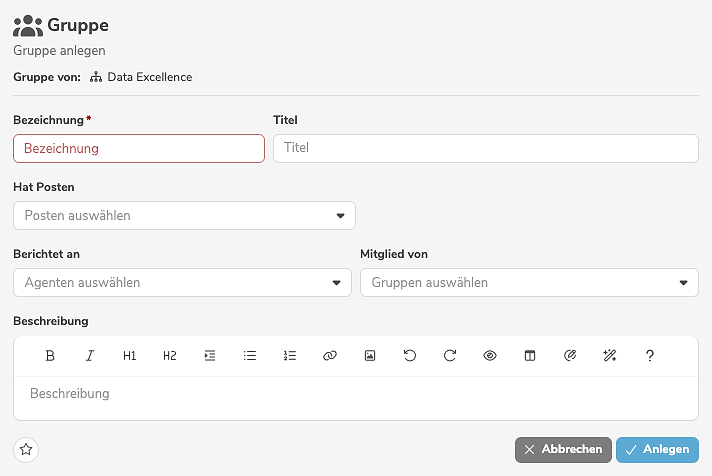The width and height of the screenshot is (712, 476).
Task: Click into the Bezeichnung input field
Action: 139,149
